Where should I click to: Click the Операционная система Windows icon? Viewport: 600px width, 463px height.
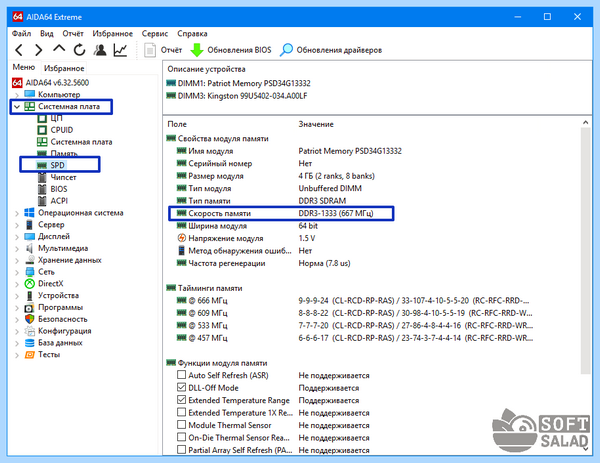coord(29,213)
